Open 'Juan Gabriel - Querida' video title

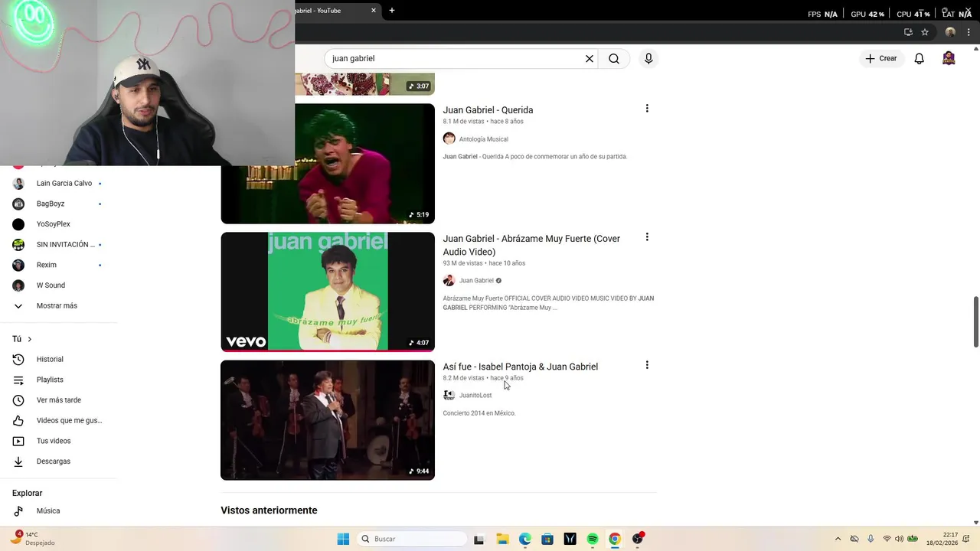pos(488,110)
